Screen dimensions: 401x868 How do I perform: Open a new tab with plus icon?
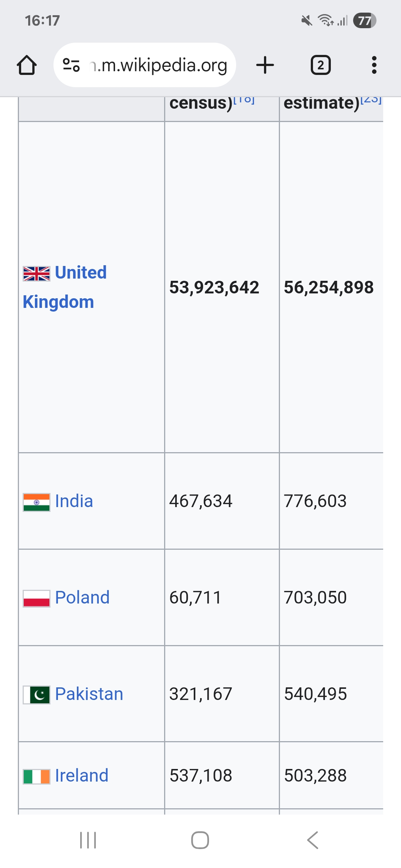pyautogui.click(x=265, y=65)
